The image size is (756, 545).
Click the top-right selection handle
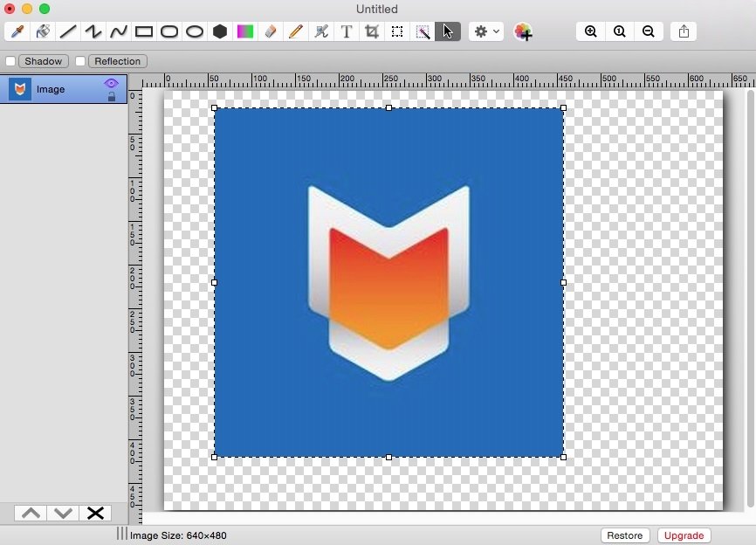pyautogui.click(x=564, y=108)
